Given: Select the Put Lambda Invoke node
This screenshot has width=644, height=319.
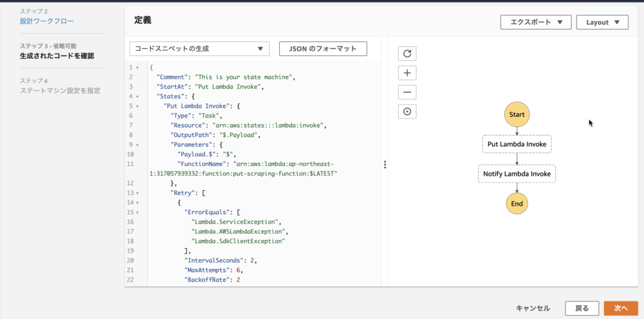Looking at the screenshot, I should (x=517, y=144).
